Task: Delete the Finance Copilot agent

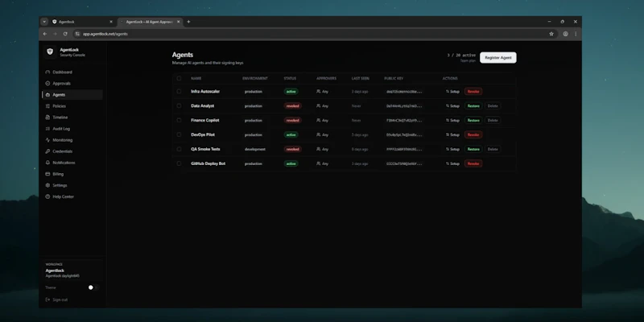Action: pyautogui.click(x=493, y=120)
